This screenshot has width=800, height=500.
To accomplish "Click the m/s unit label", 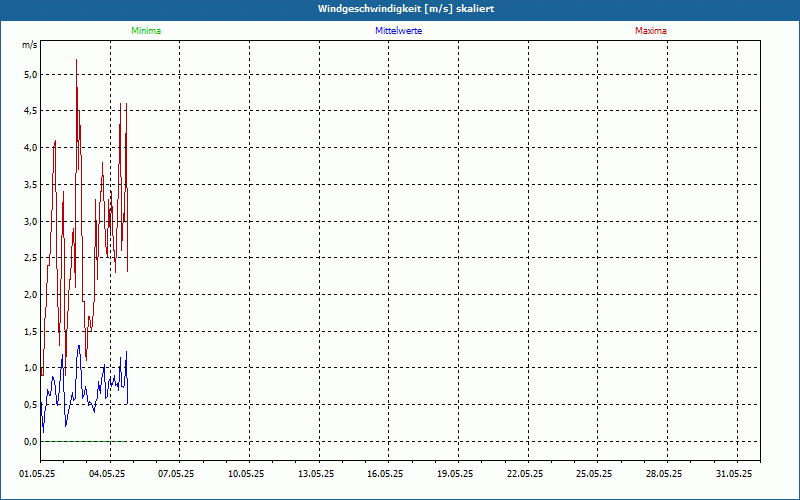I will (30, 45).
